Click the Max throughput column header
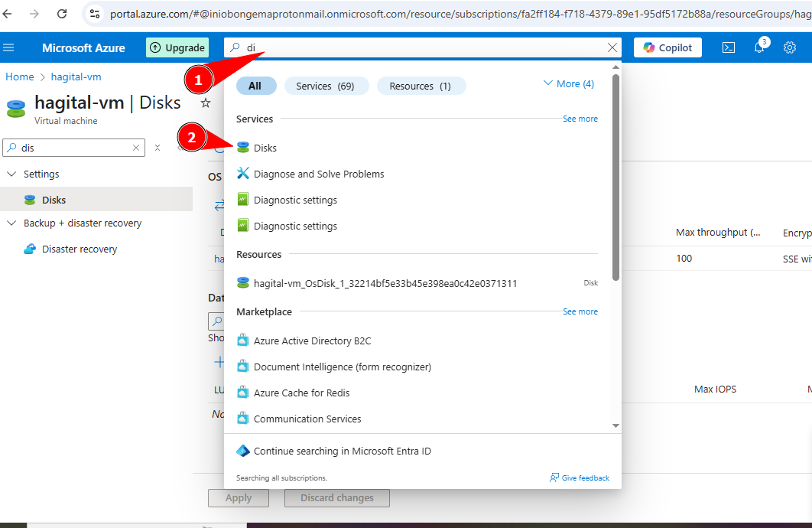This screenshot has width=812, height=528. [718, 233]
